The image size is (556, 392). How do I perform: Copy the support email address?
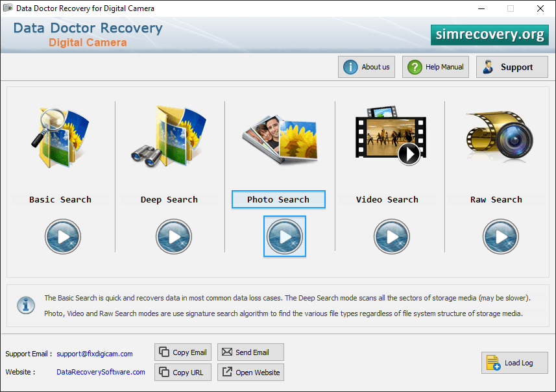183,352
